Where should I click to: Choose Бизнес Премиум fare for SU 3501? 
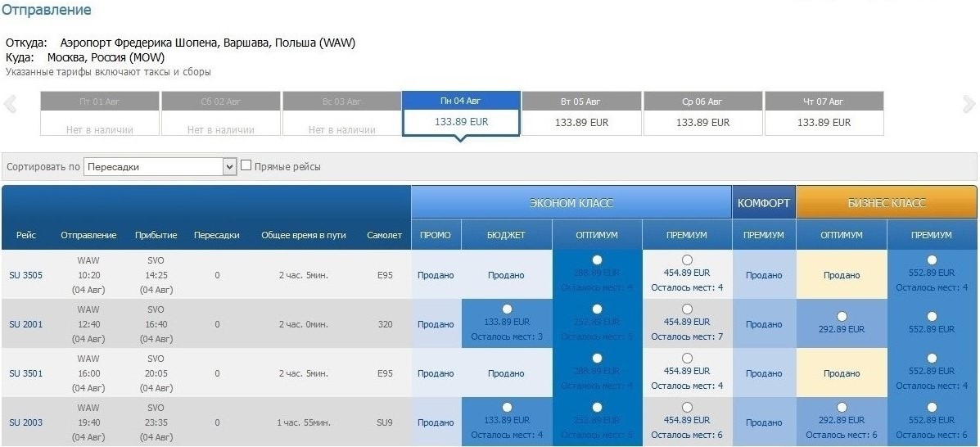coord(932,359)
